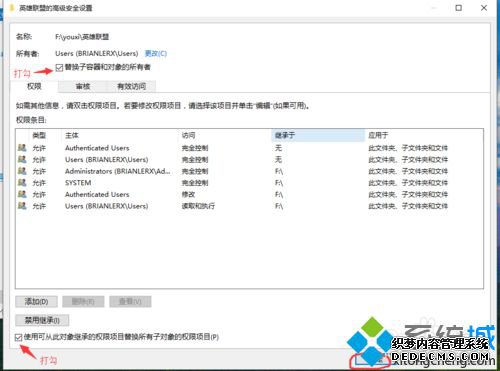Screen dimensions: 500x371
Task: Click the folder icon in the title bar
Action: [12, 7]
